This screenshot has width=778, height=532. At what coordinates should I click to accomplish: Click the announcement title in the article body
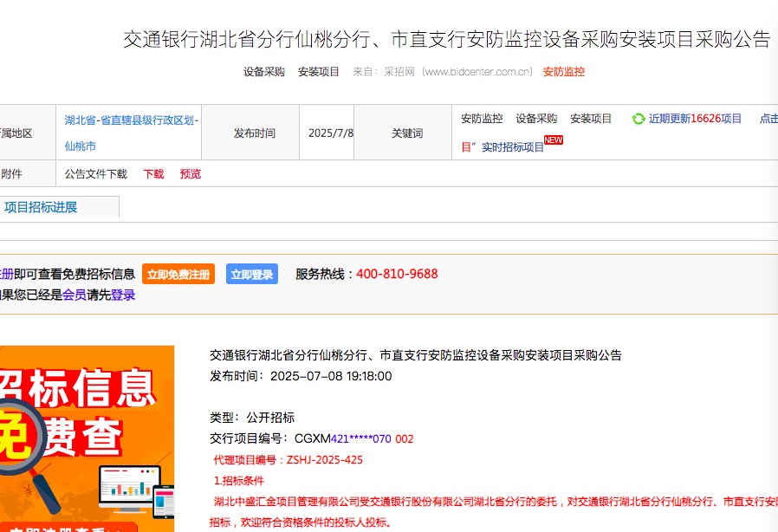[x=416, y=355]
